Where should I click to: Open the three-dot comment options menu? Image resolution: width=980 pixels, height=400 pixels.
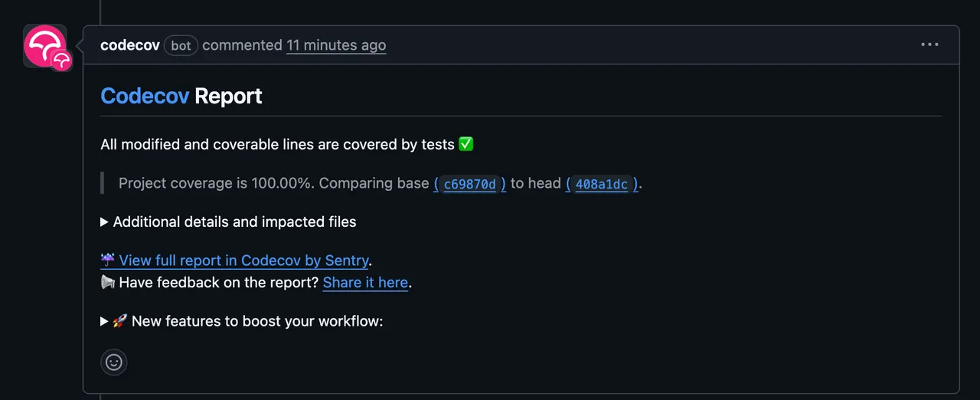point(929,44)
